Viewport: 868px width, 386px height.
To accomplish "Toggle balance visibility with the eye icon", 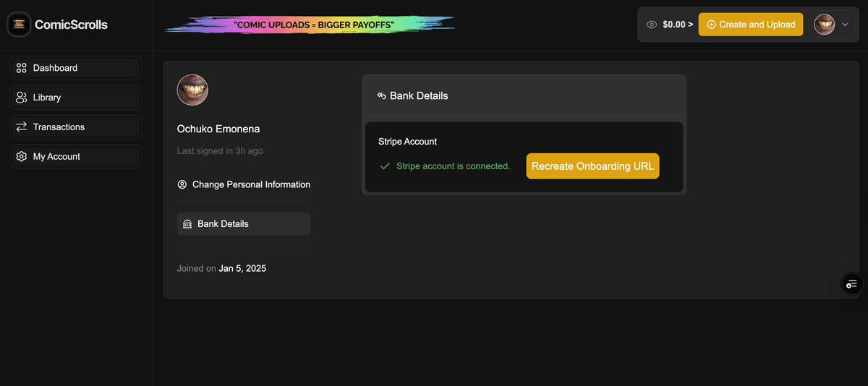I will click(652, 25).
